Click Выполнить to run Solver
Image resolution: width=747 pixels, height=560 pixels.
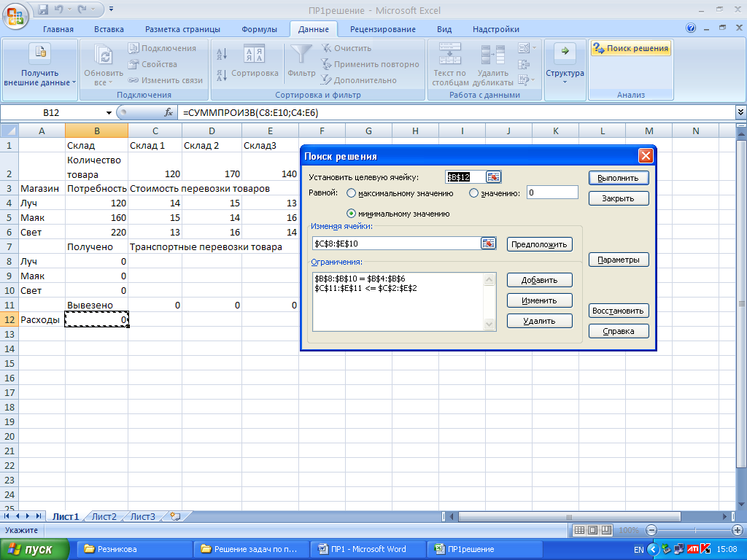click(x=619, y=178)
